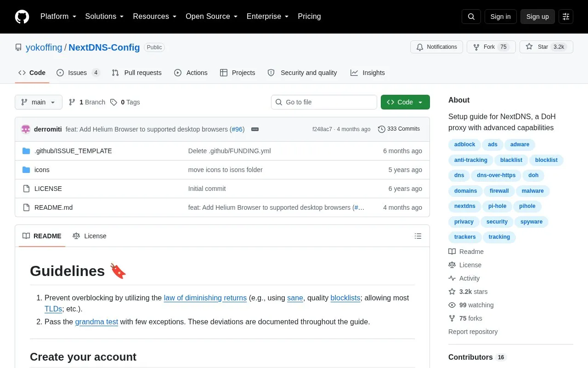Switch to the Insights tab
This screenshot has height=368, width=588.
[x=367, y=73]
